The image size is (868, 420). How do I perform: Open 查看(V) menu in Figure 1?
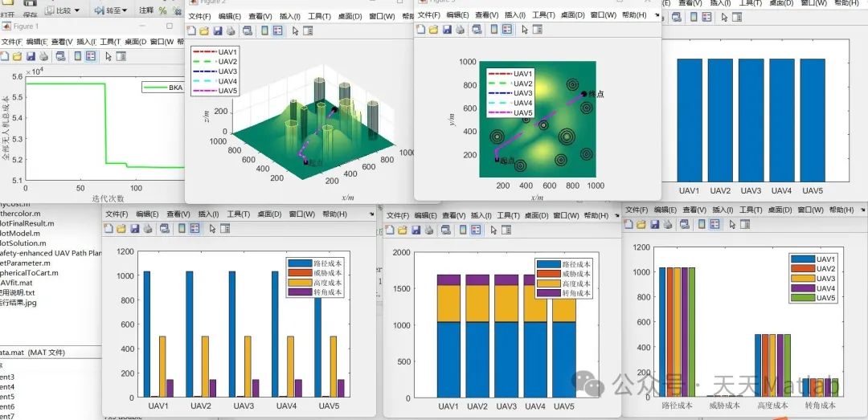(x=62, y=42)
